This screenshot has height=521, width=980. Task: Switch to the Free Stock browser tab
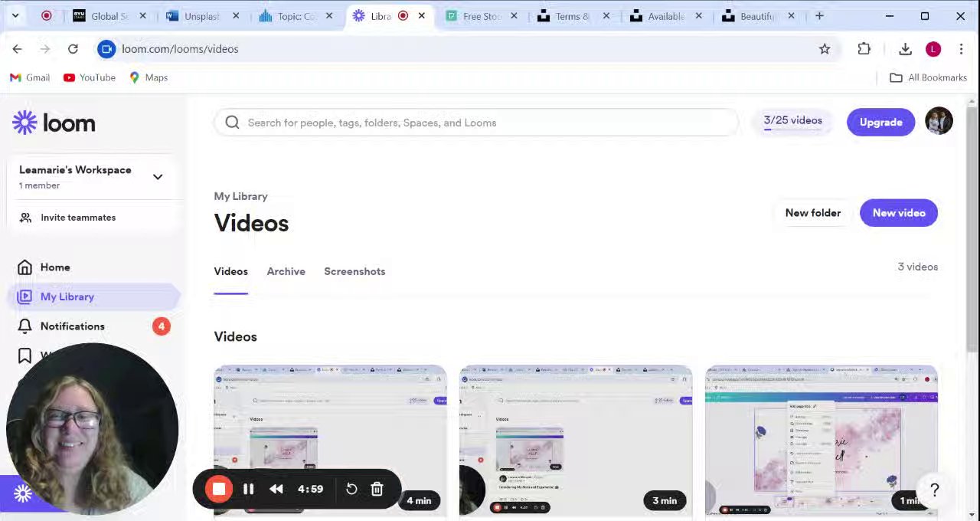click(482, 16)
